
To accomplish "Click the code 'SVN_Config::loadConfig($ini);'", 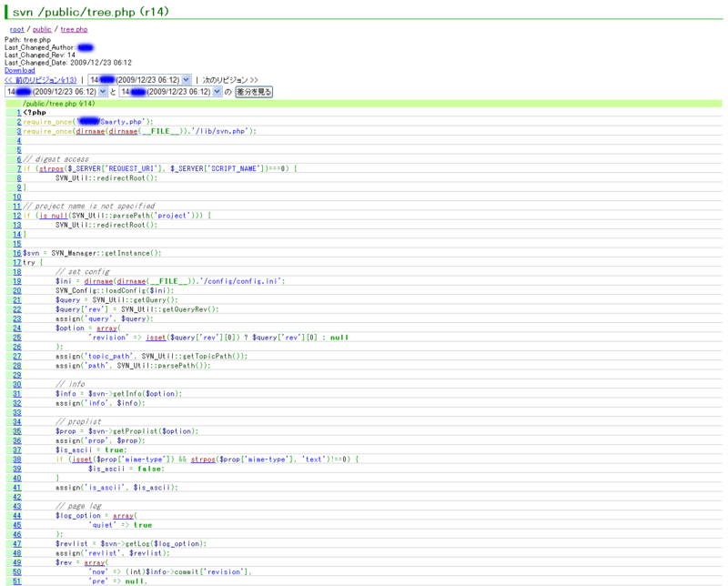I will click(x=115, y=290).
